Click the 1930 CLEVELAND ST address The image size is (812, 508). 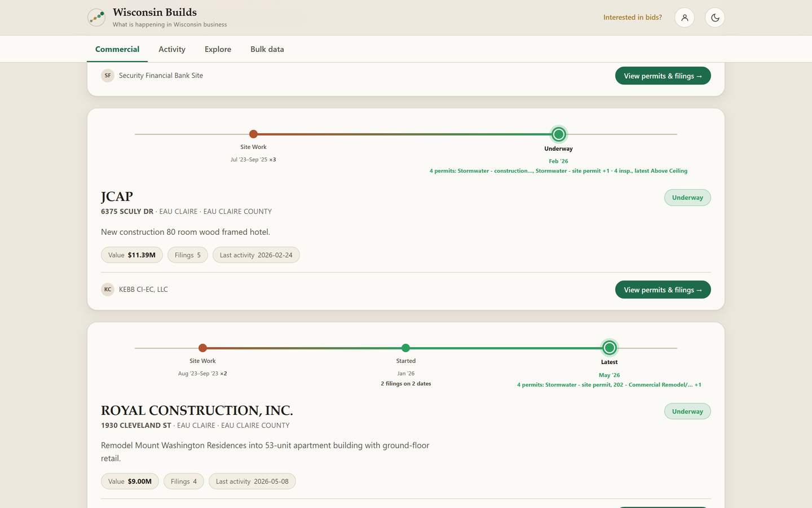tap(136, 426)
